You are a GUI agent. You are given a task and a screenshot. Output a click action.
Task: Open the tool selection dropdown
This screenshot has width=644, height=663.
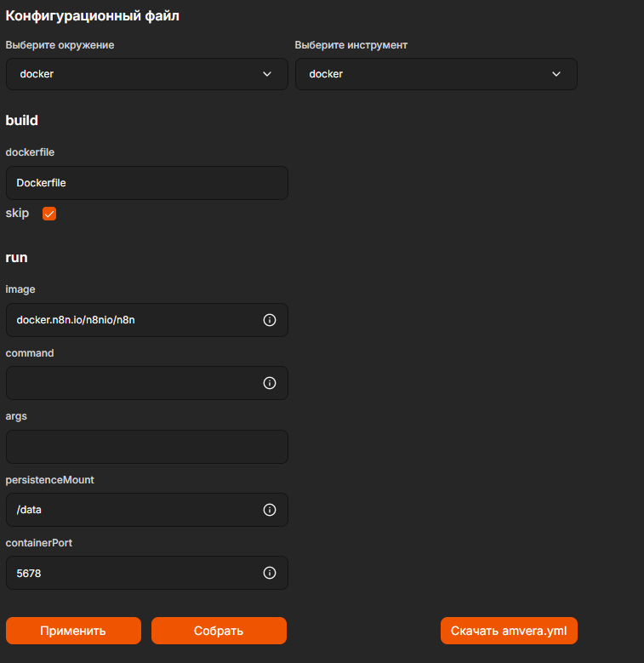click(x=436, y=74)
